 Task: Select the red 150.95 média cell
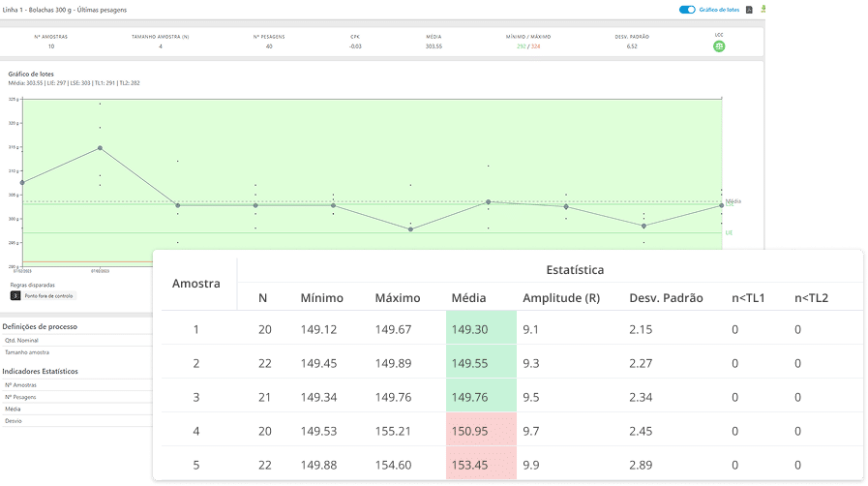pos(468,430)
